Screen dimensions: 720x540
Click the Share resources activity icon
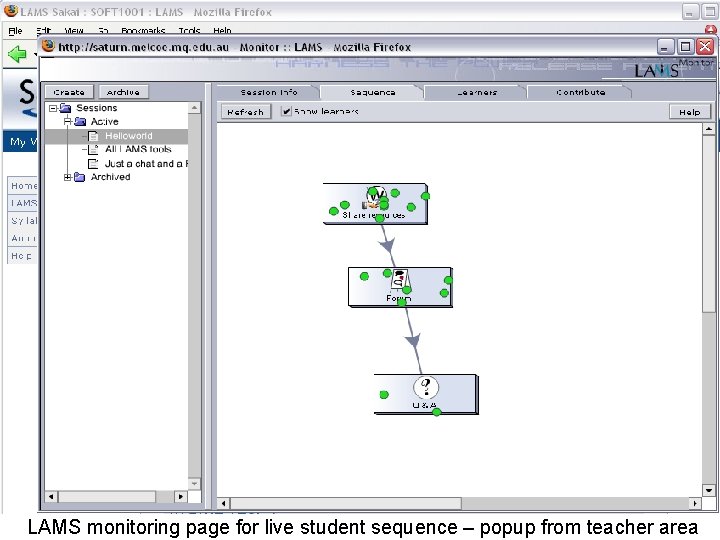click(x=376, y=198)
